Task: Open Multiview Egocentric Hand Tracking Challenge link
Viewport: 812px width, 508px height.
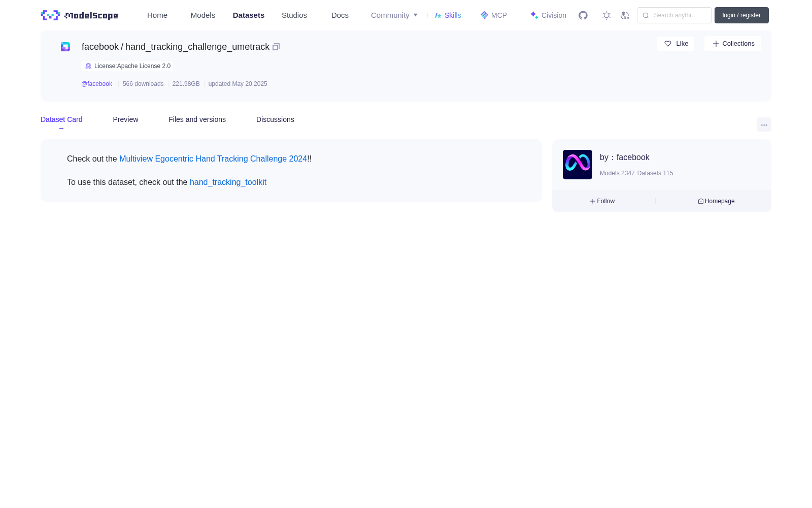Action: click(x=213, y=159)
